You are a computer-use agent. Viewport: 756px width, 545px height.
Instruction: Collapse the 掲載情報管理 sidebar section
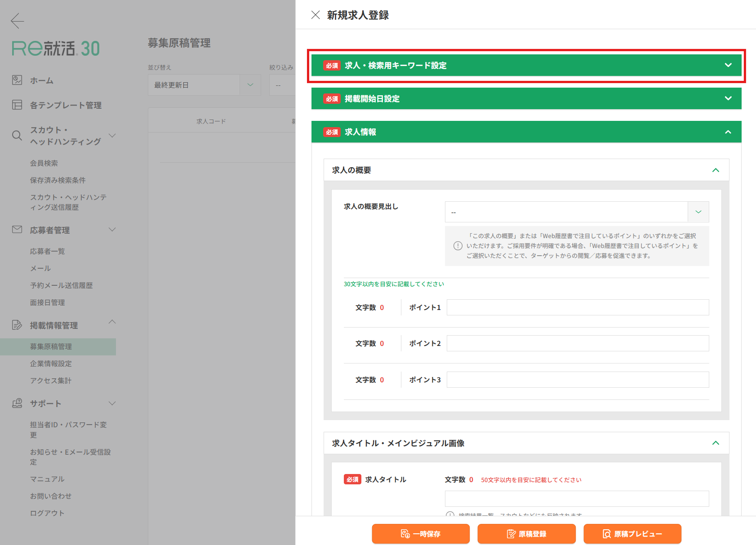pyautogui.click(x=112, y=322)
